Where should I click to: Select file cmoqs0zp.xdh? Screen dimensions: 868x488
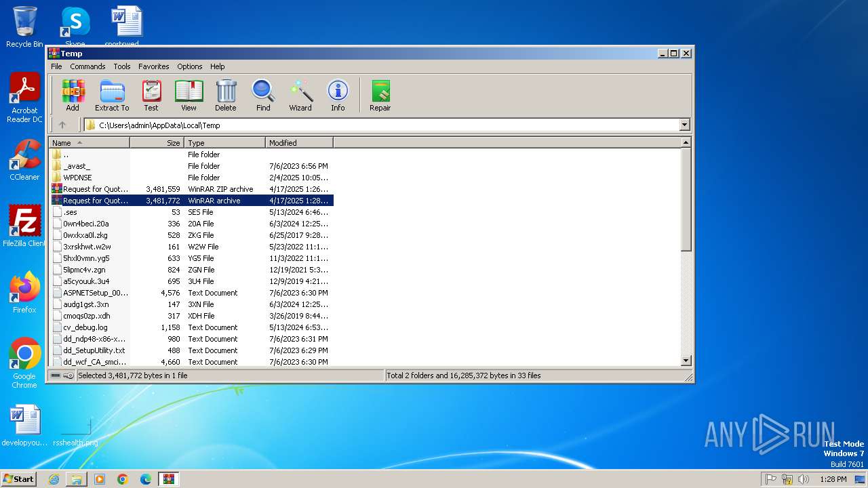[191, 316]
